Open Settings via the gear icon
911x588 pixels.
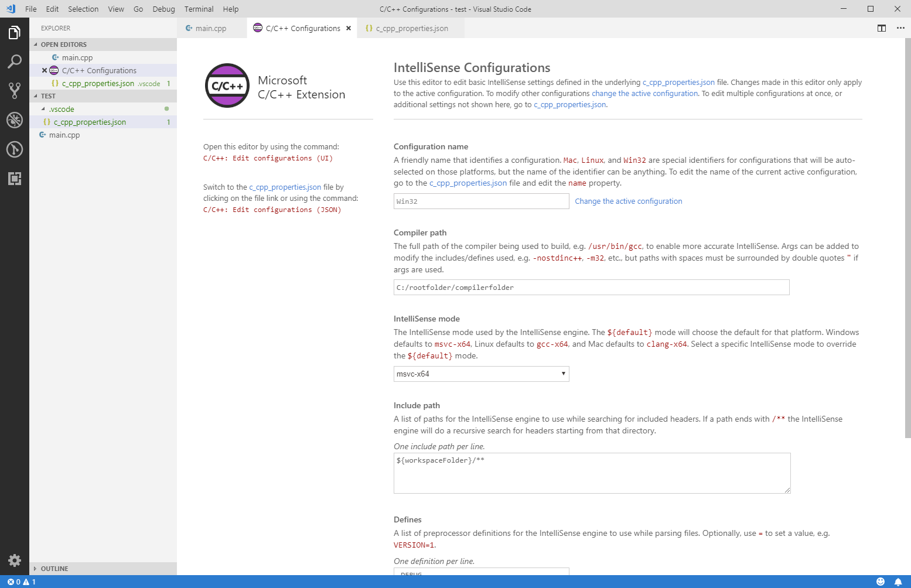(x=15, y=560)
